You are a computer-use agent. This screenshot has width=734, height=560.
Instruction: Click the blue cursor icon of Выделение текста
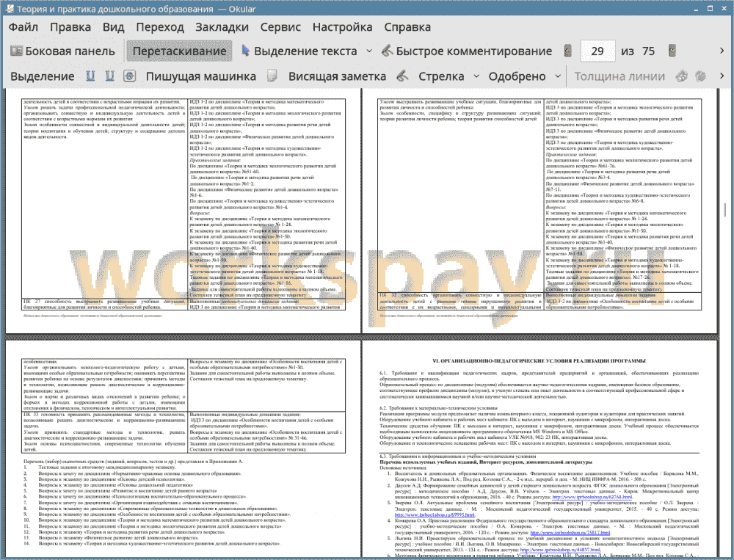tap(245, 51)
